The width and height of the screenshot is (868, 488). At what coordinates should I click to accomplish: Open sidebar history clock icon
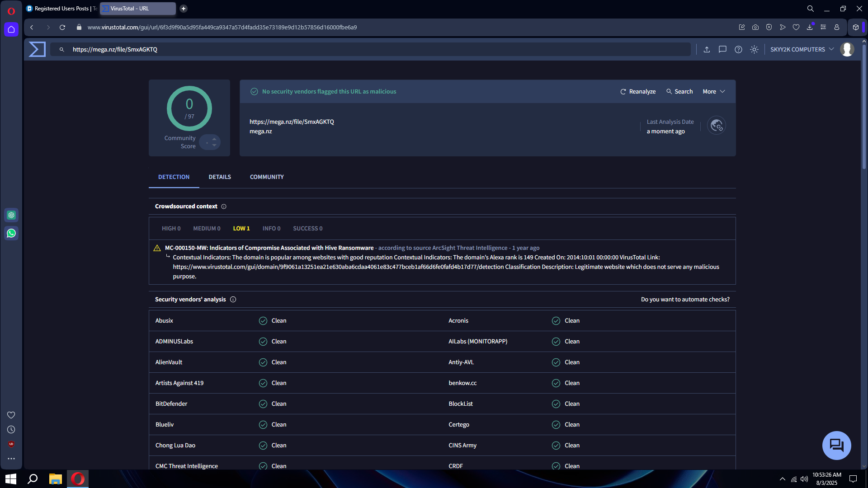pyautogui.click(x=11, y=430)
